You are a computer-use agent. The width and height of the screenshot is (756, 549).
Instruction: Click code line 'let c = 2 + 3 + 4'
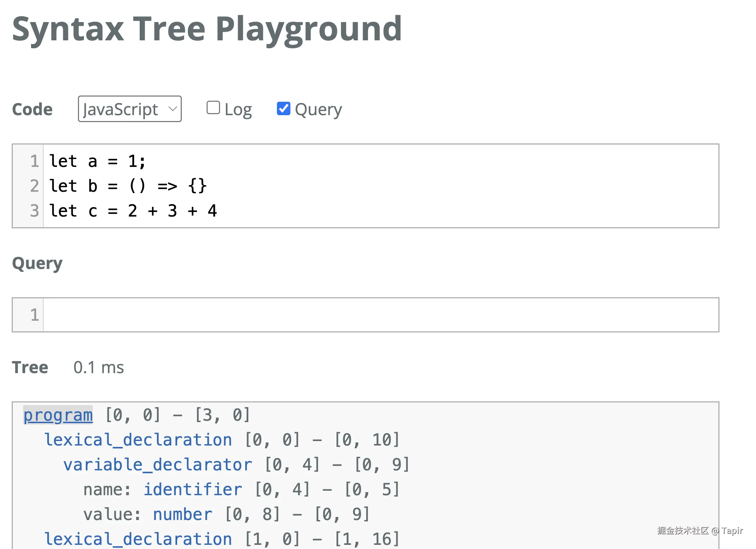pyautogui.click(x=133, y=211)
